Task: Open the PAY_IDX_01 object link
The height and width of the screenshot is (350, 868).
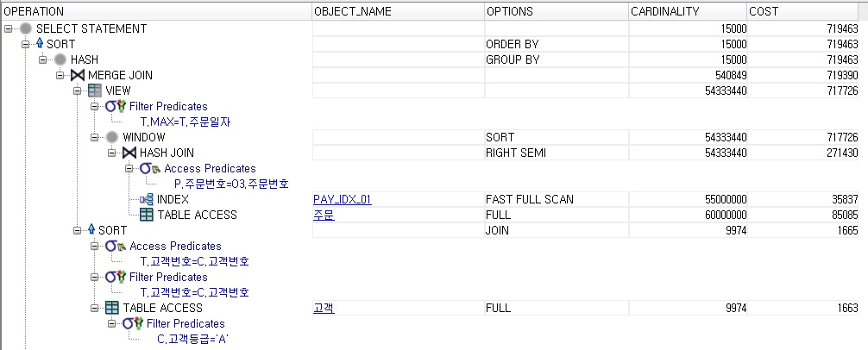Action: pos(342,200)
